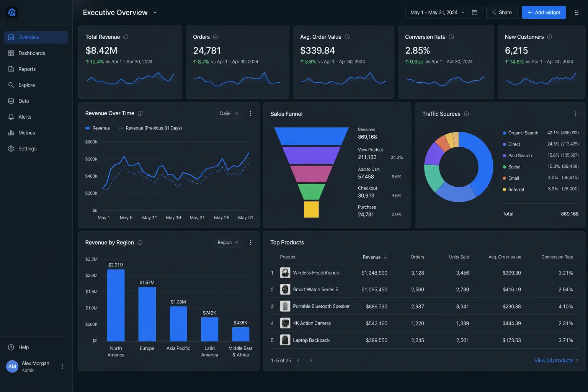Click the info icon beside Orders card
Viewport: 588px width, 392px height.
(x=215, y=37)
